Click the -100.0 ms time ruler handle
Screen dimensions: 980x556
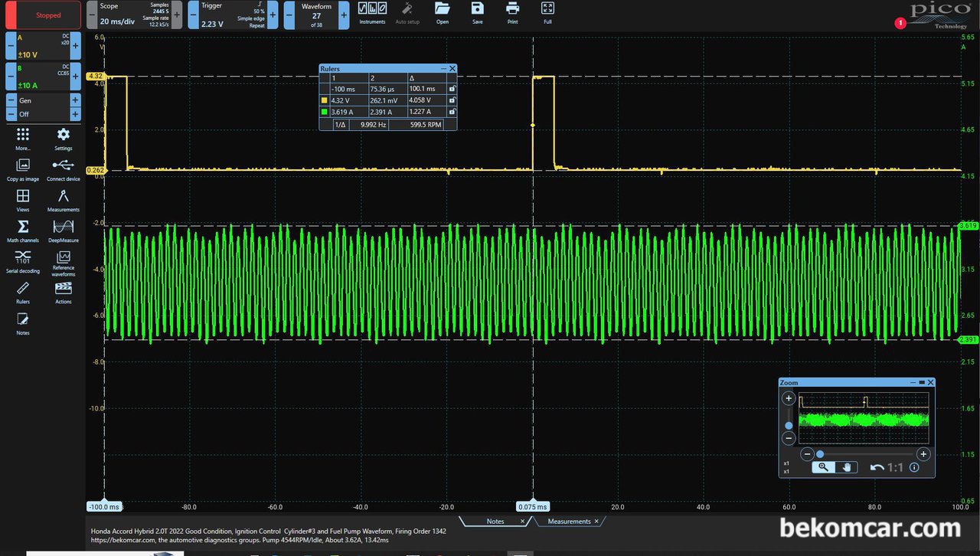pos(104,507)
